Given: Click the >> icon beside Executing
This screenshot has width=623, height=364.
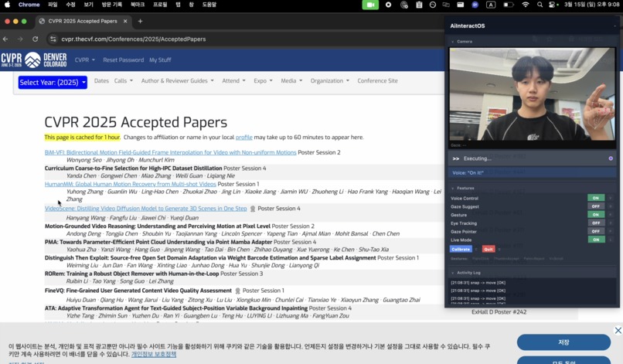Looking at the screenshot, I should tap(456, 158).
